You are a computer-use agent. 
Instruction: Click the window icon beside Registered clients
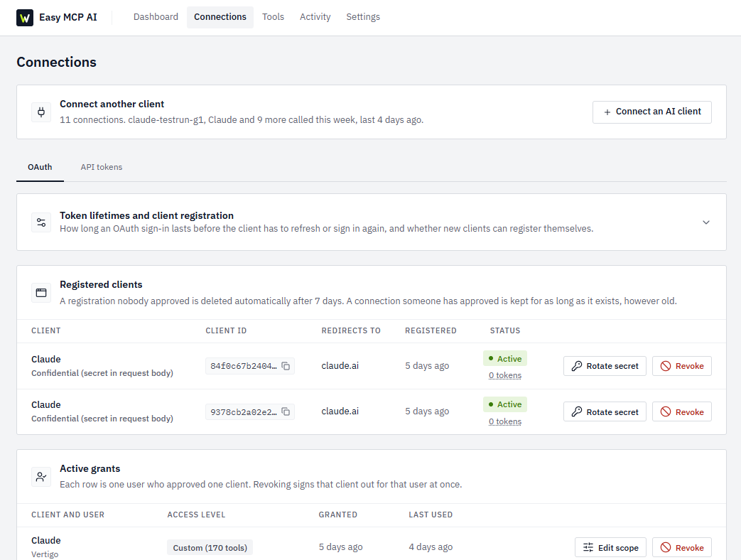tap(41, 293)
